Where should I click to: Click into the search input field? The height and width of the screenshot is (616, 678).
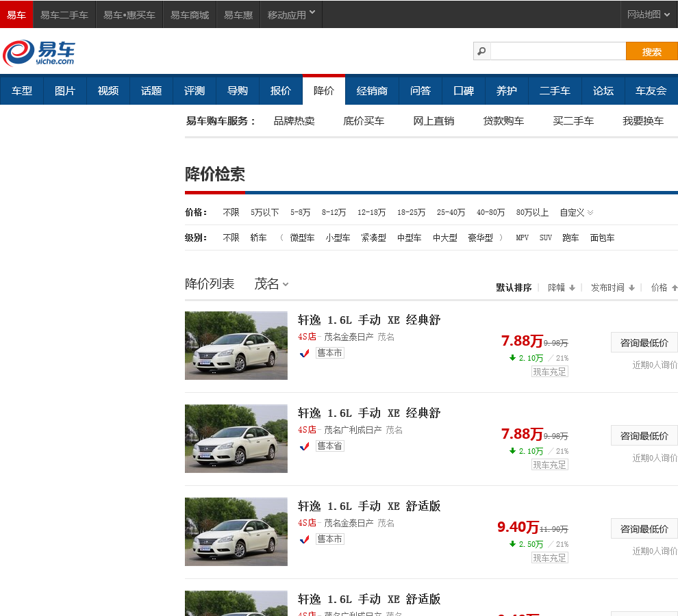tap(557, 51)
